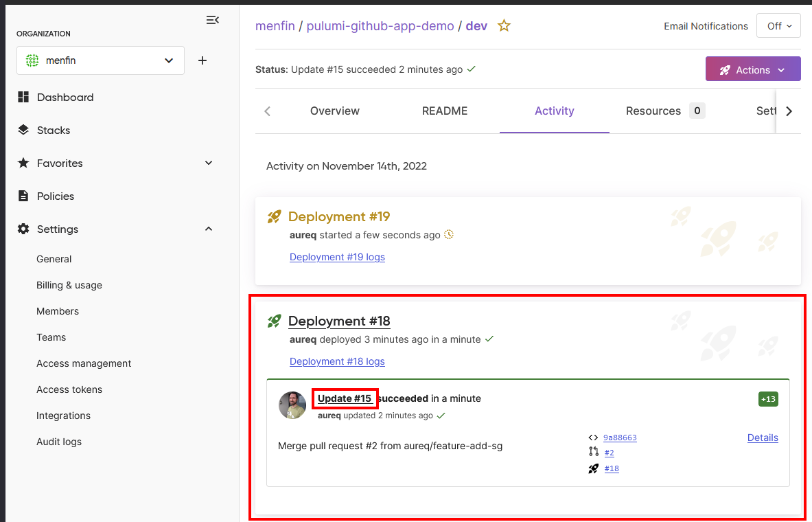Image resolution: width=812 pixels, height=522 pixels.
Task: Click the Stacks layers icon in sidebar
Action: tap(23, 130)
